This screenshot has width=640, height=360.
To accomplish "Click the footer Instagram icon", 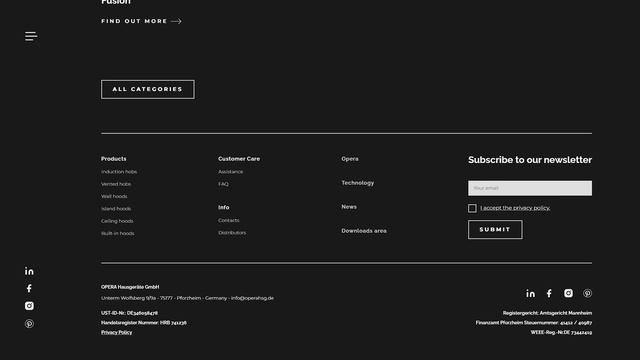I will (x=568, y=293).
